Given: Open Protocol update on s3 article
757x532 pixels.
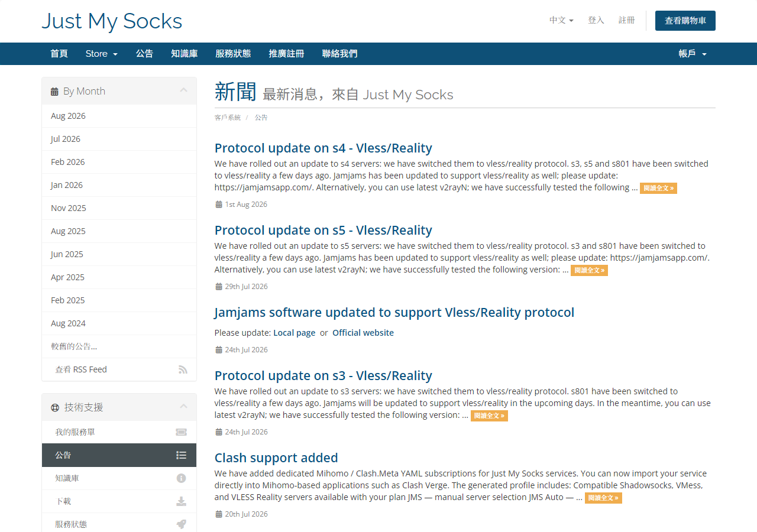Looking at the screenshot, I should pyautogui.click(x=323, y=375).
